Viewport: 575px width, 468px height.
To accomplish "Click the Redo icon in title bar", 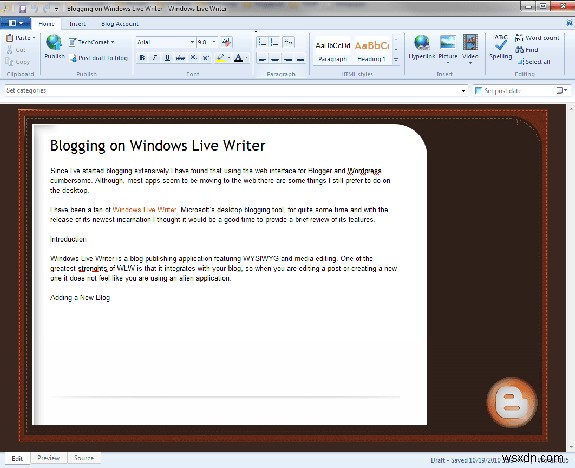I will (47, 8).
